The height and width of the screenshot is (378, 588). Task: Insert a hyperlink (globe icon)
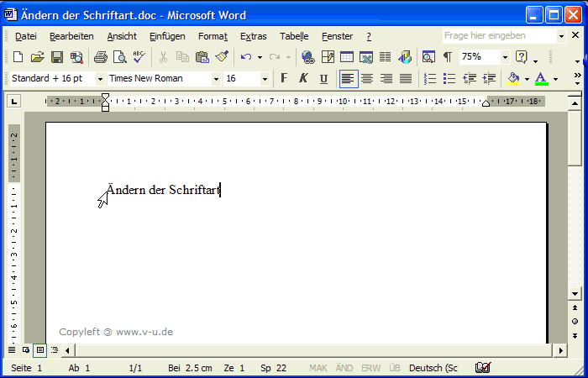click(x=308, y=57)
